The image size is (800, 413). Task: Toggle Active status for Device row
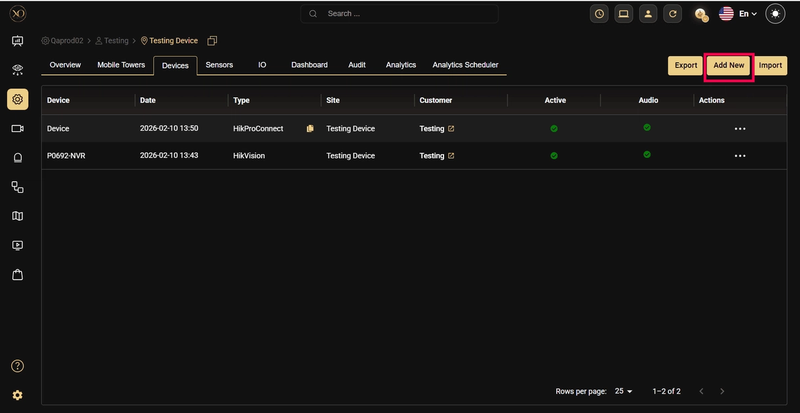(554, 129)
